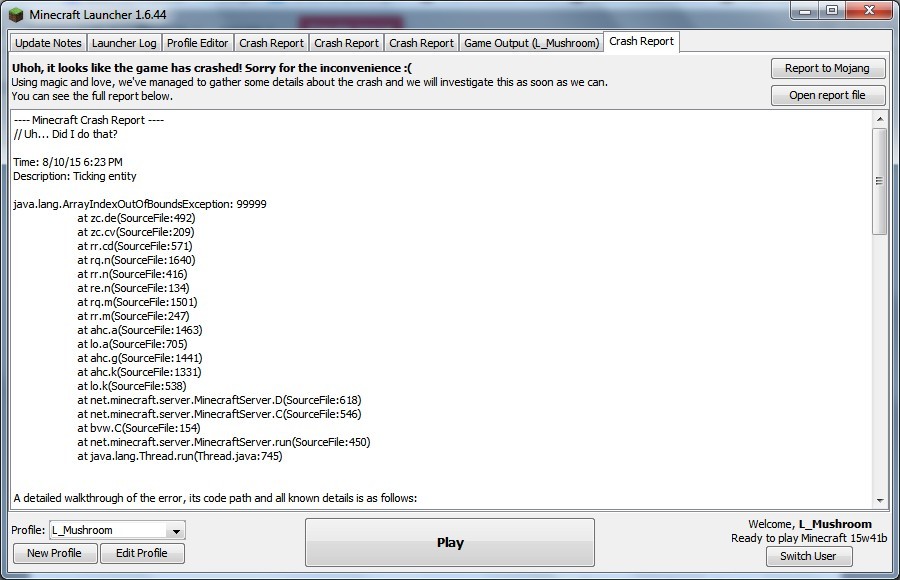900x580 pixels.
Task: Click 'Description: Ticking entity' text
Action: pos(75,176)
